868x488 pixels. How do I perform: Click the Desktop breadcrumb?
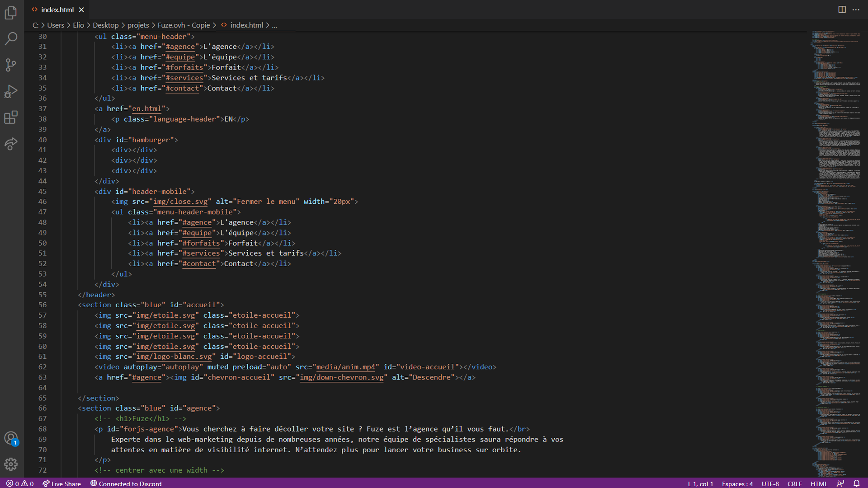click(x=106, y=25)
